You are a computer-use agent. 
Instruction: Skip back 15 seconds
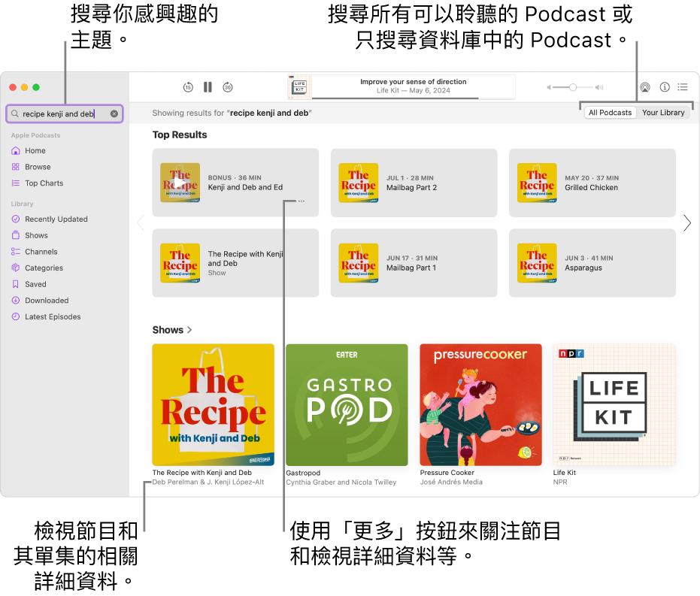click(x=188, y=87)
